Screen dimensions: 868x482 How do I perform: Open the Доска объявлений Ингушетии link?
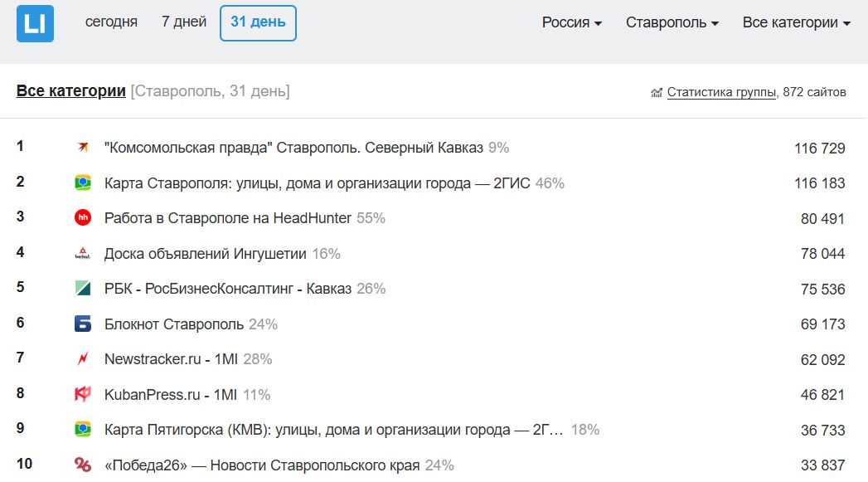205,254
